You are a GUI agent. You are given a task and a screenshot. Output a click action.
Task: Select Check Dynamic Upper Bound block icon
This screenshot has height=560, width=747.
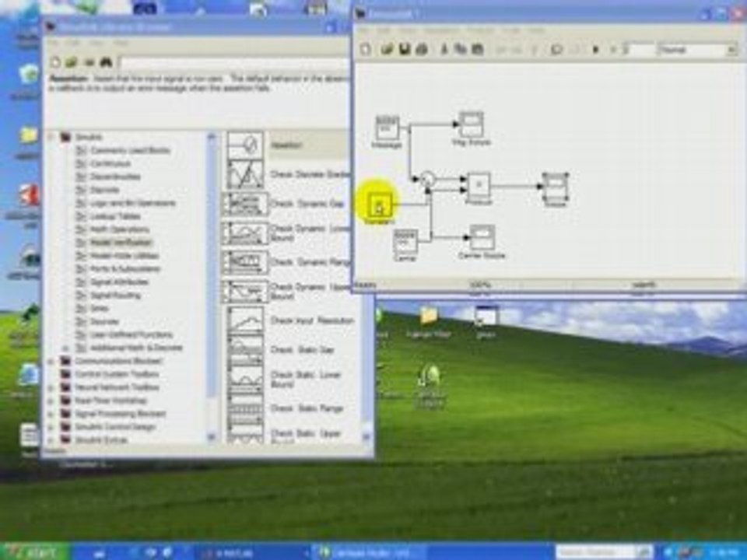coord(245,292)
